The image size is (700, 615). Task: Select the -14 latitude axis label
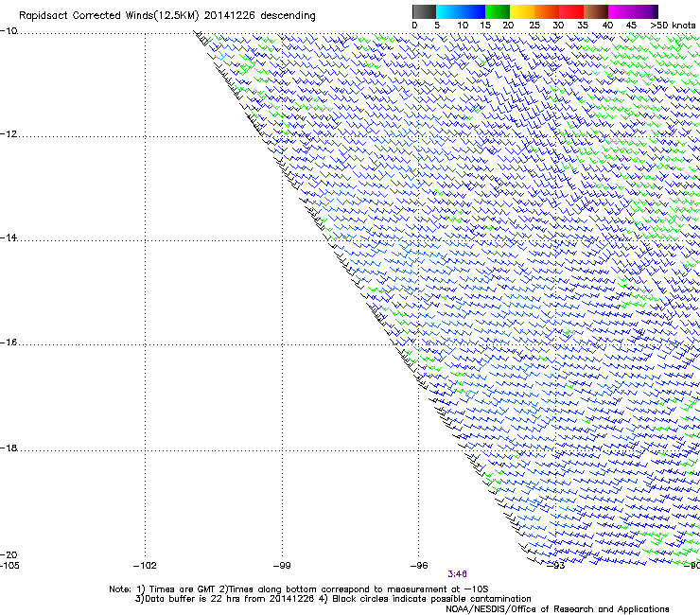point(9,237)
